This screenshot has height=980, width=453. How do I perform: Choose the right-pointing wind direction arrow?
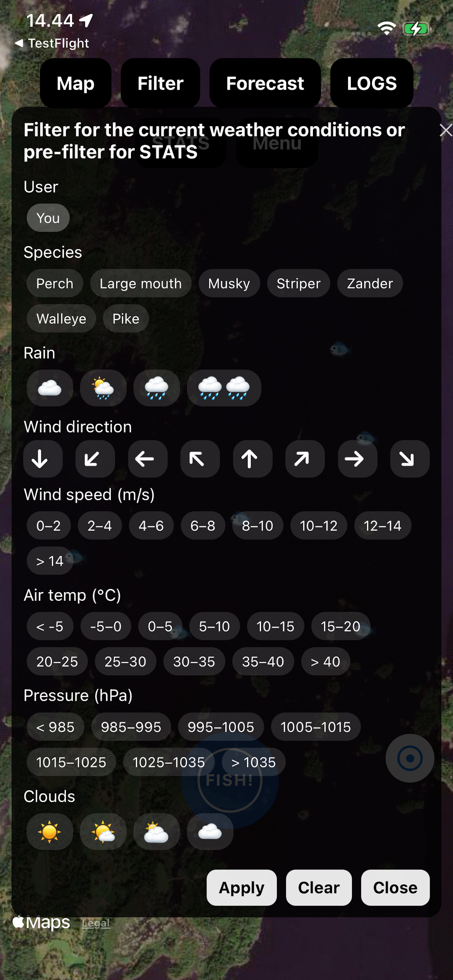[357, 459]
